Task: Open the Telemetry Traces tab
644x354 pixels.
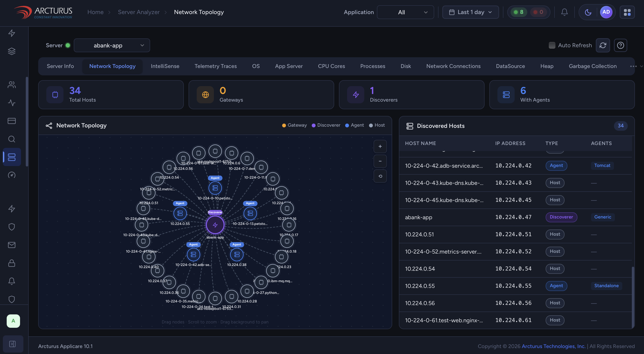Action: 216,66
